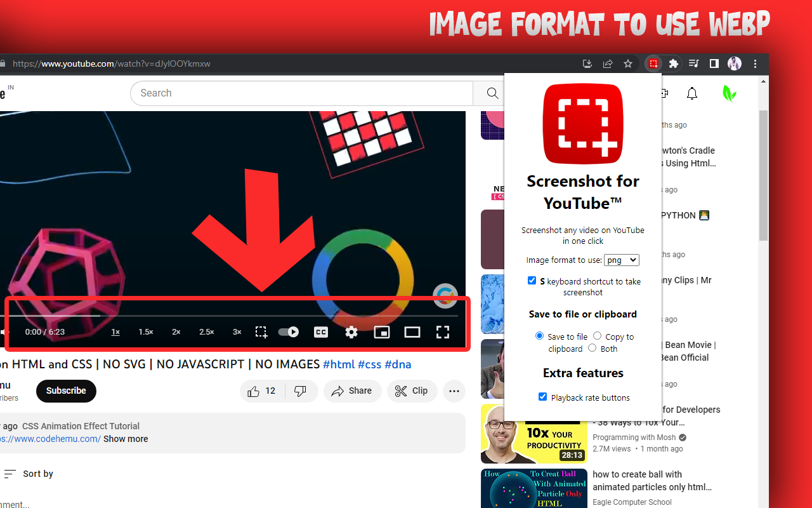
Task: Subscribe to the channel
Action: point(66,391)
